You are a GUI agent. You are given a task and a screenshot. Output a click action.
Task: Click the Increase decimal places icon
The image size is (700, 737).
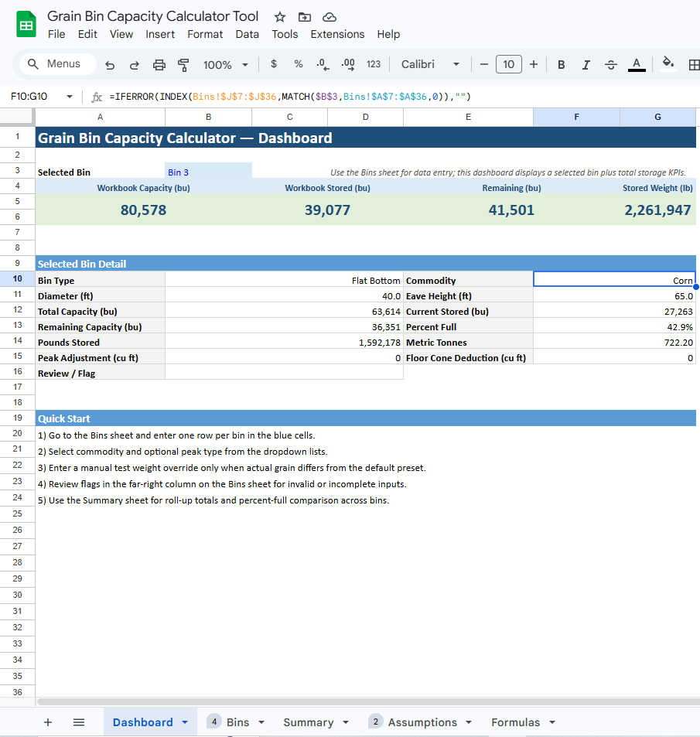347,65
